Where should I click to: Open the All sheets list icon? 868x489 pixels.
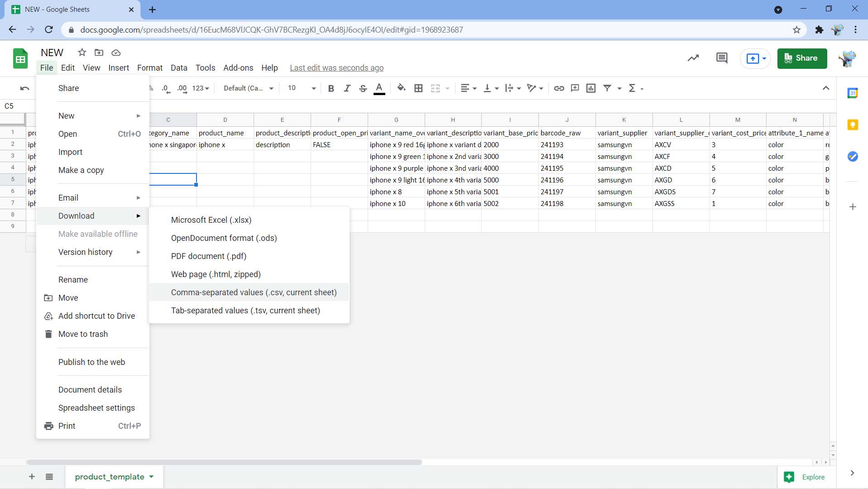pyautogui.click(x=49, y=477)
